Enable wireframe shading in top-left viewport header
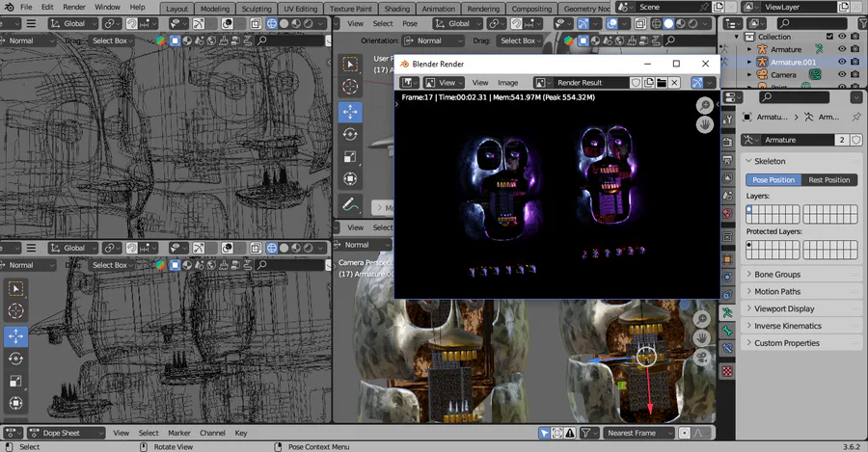868x452 pixels. pos(272,24)
